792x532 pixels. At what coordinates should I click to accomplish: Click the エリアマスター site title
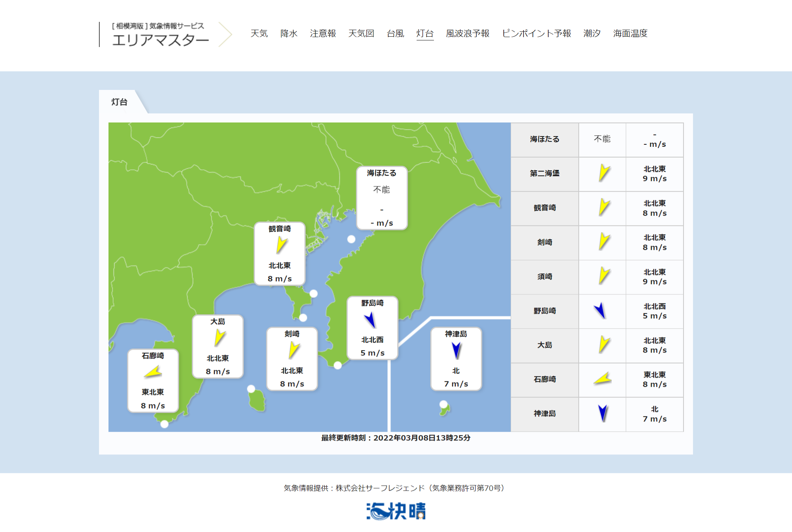(160, 40)
